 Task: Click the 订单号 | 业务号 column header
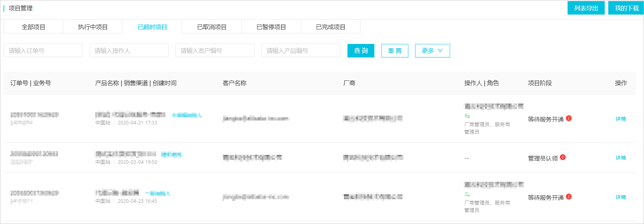[30, 83]
